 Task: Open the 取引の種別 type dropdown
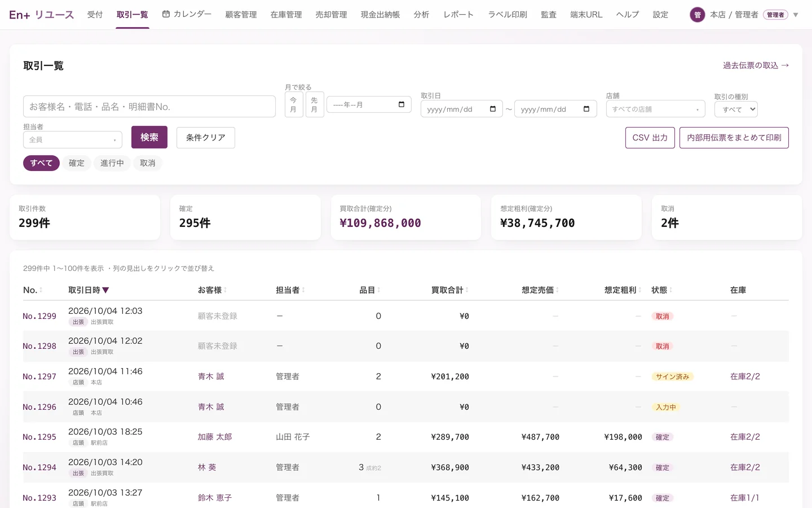tap(736, 109)
